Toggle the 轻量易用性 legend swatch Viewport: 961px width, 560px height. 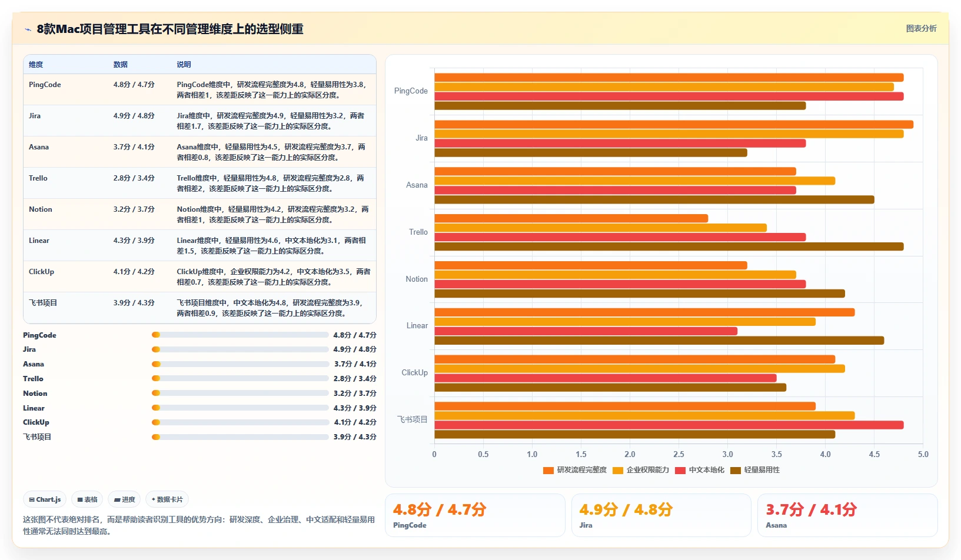pos(736,470)
